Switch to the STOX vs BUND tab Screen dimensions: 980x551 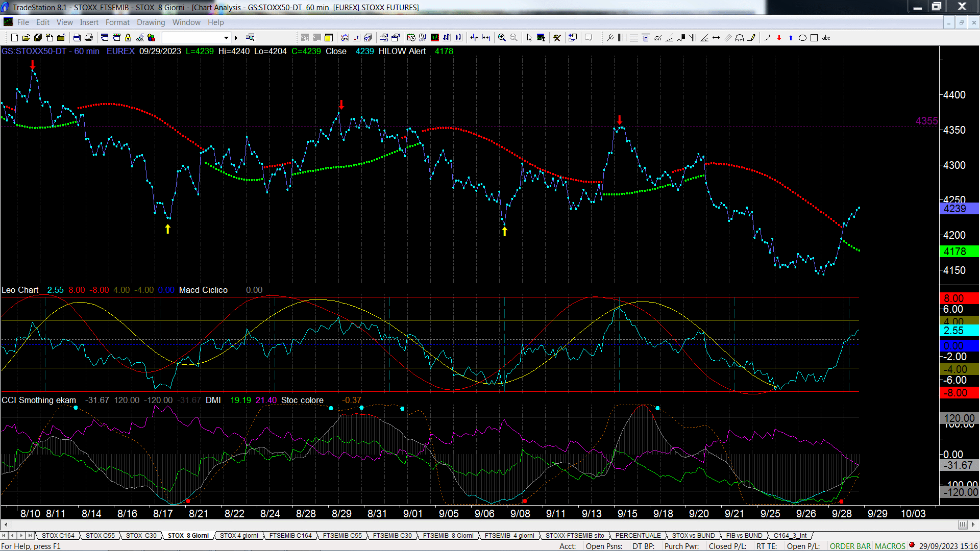click(693, 536)
